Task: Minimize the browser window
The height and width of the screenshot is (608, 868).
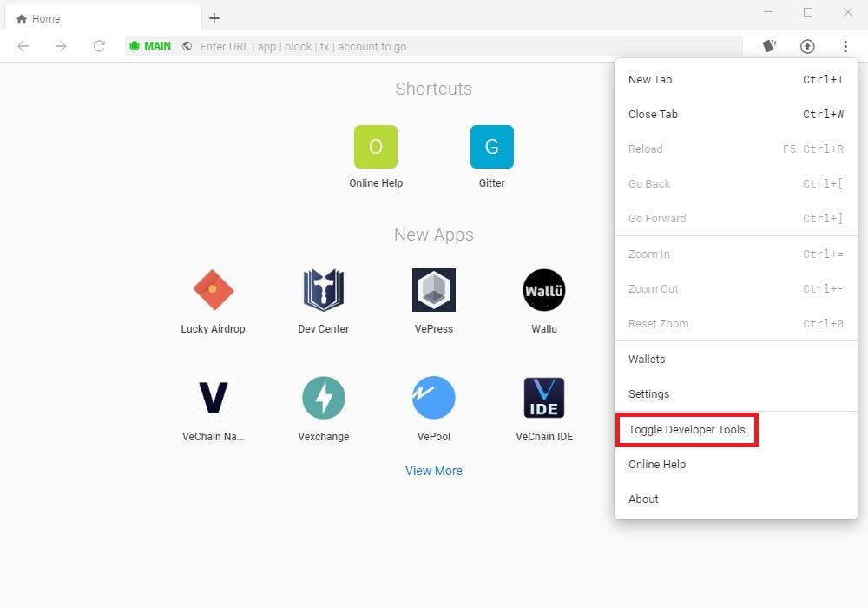Action: point(768,12)
